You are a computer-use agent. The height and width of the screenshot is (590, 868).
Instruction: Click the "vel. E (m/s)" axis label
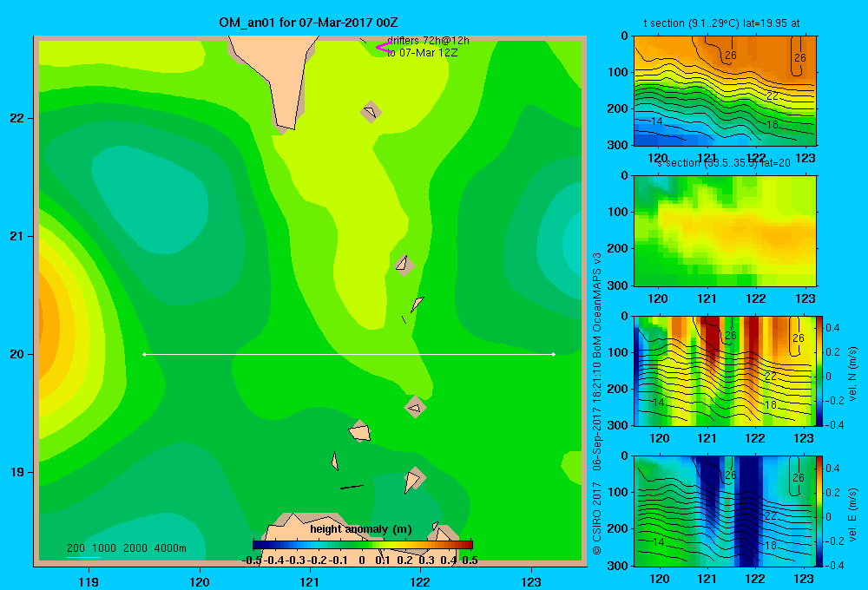click(x=853, y=514)
